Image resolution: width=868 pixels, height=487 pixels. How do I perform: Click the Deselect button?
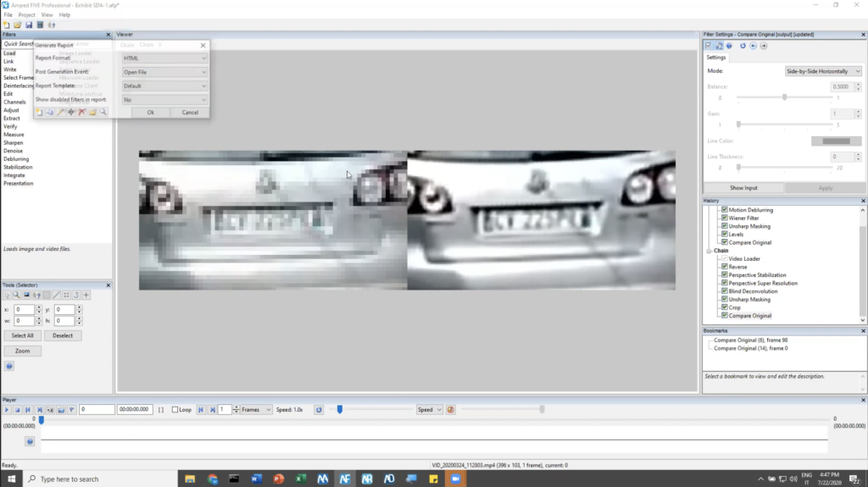(63, 336)
